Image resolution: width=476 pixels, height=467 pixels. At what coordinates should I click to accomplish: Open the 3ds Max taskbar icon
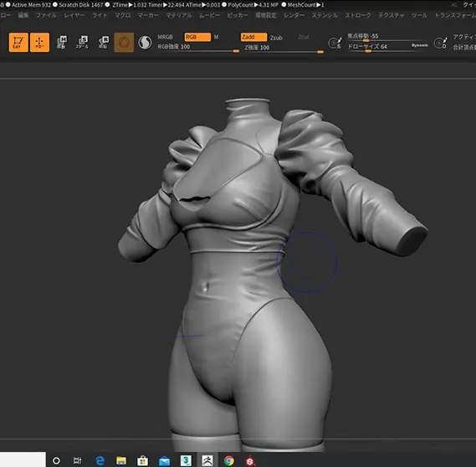point(186,460)
